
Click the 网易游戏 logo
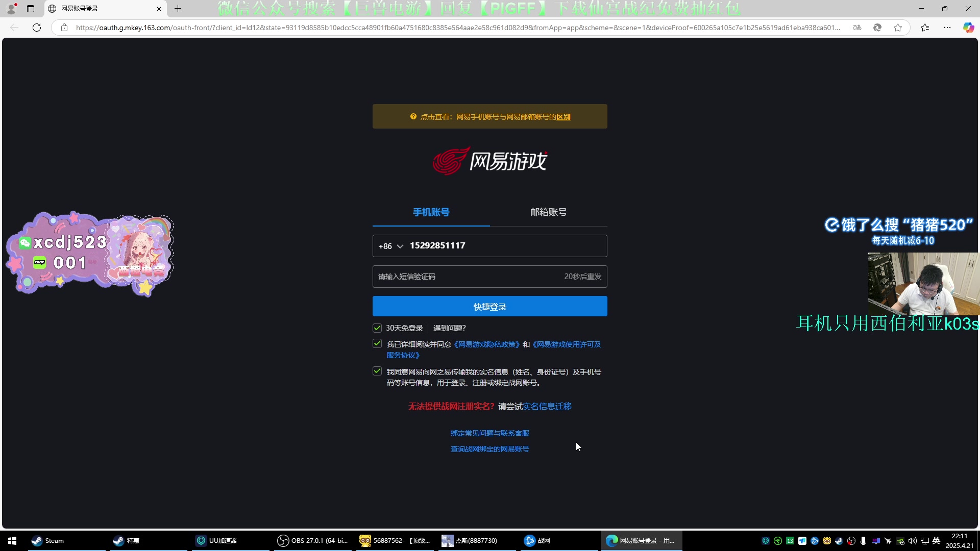(490, 161)
